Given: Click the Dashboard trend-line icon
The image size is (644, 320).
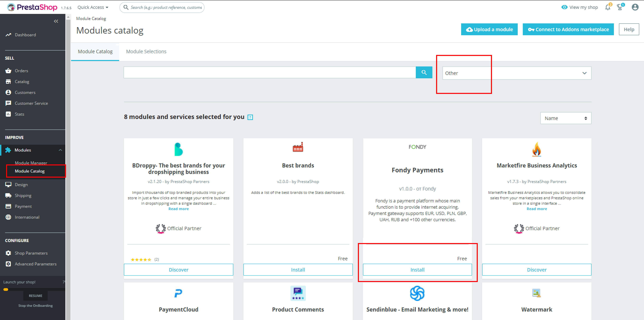Looking at the screenshot, I should pyautogui.click(x=8, y=35).
